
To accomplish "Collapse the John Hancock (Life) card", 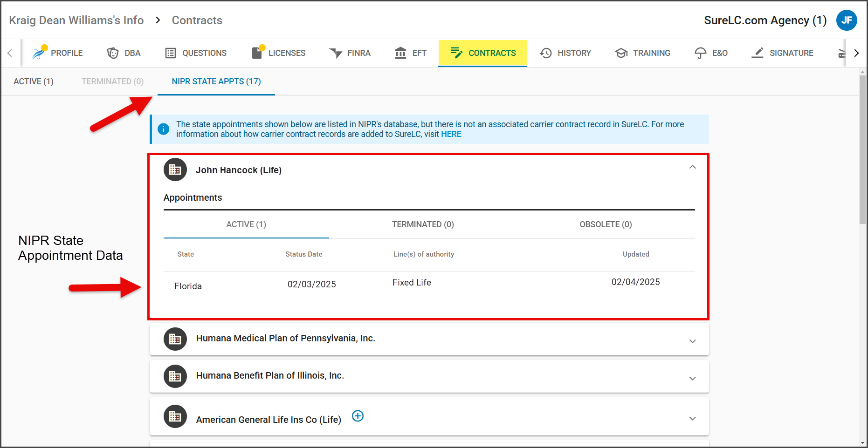I will pyautogui.click(x=693, y=167).
